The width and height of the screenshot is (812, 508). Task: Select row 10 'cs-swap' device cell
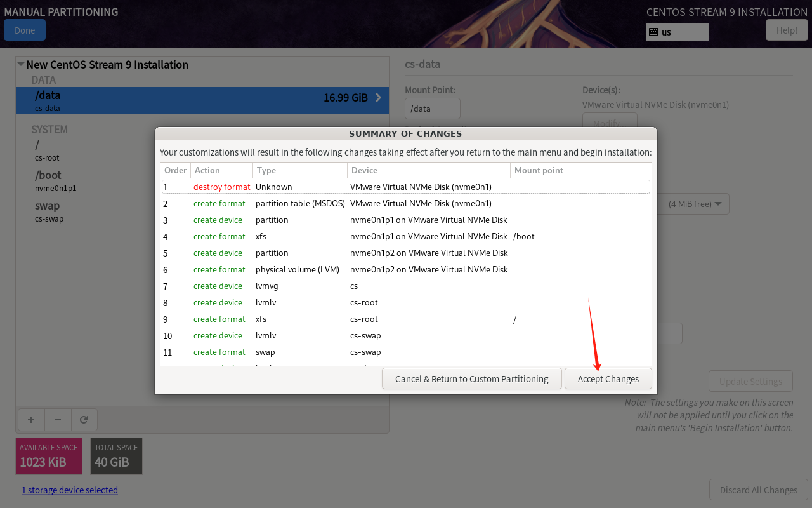[365, 335]
